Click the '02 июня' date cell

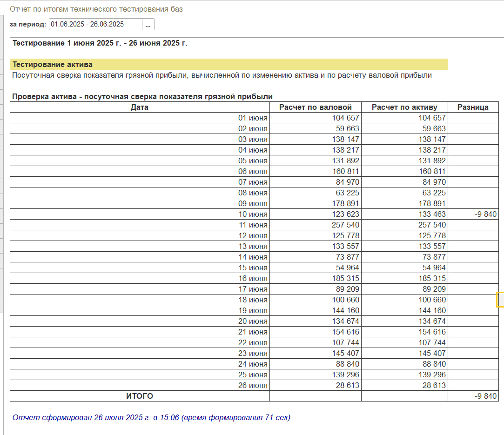[140, 128]
